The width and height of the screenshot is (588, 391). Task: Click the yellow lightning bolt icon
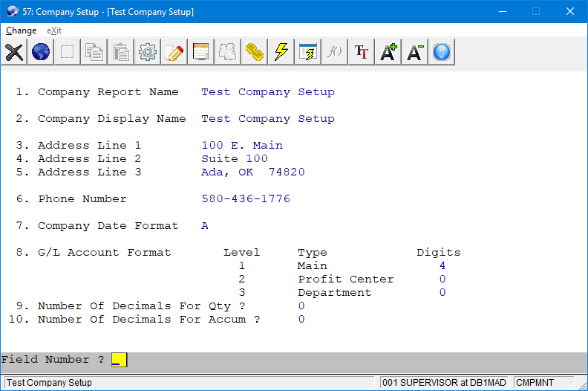(281, 52)
